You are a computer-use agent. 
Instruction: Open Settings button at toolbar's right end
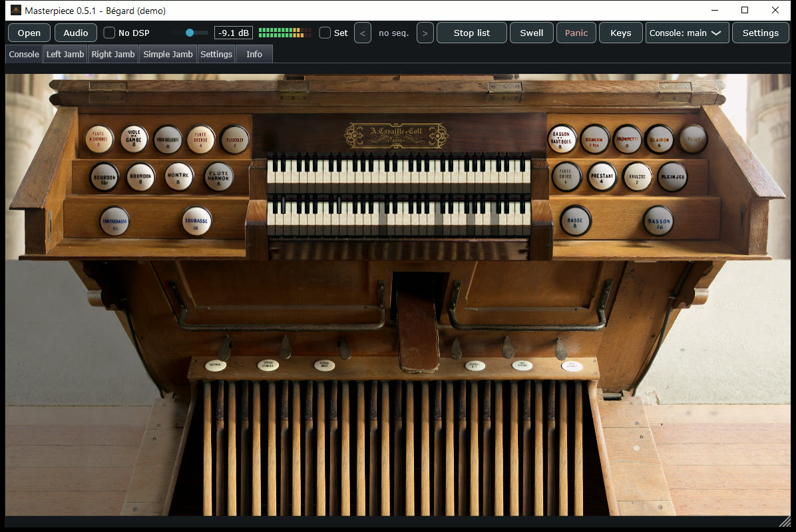(761, 33)
